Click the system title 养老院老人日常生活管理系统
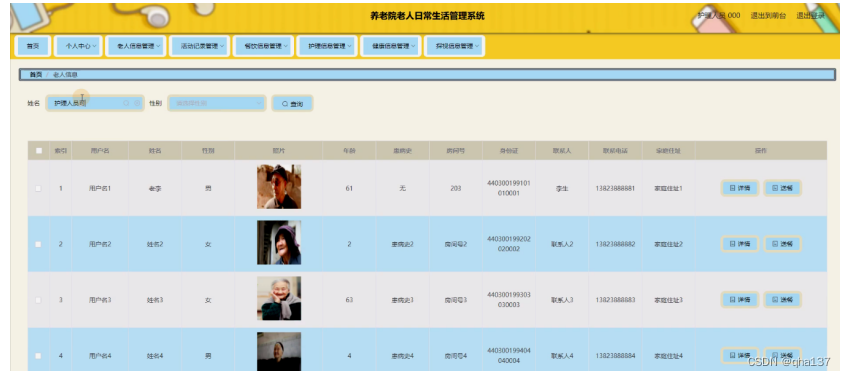 click(x=427, y=16)
